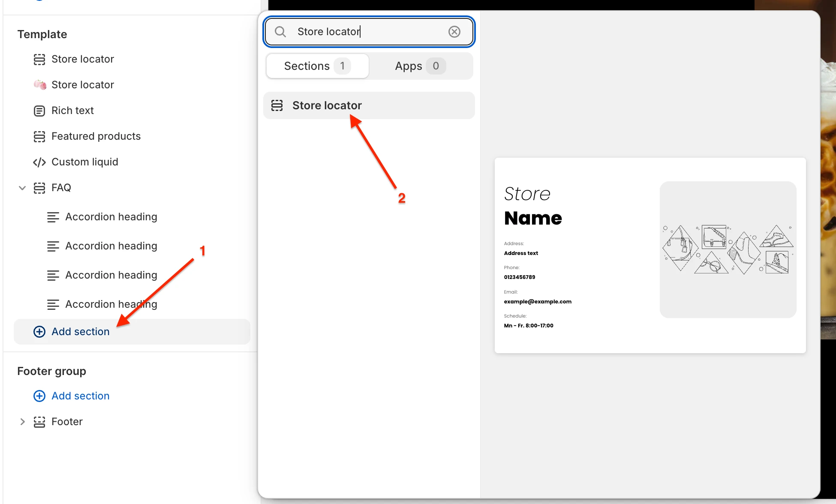Click the Featured products section icon
Viewport: 836px width, 504px height.
click(39, 136)
